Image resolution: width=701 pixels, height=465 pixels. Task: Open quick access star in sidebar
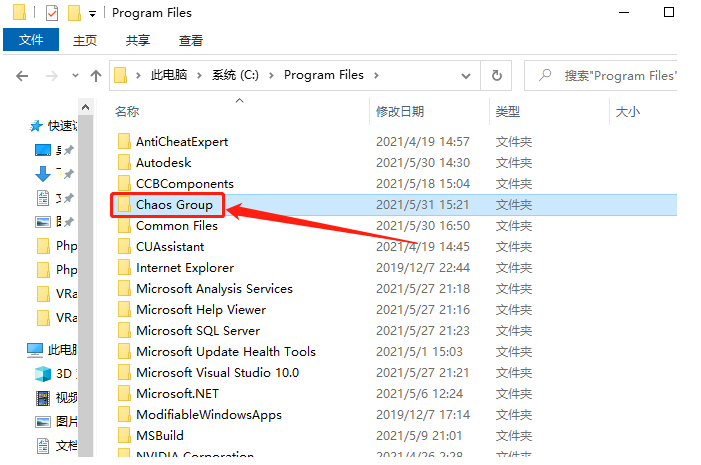36,126
